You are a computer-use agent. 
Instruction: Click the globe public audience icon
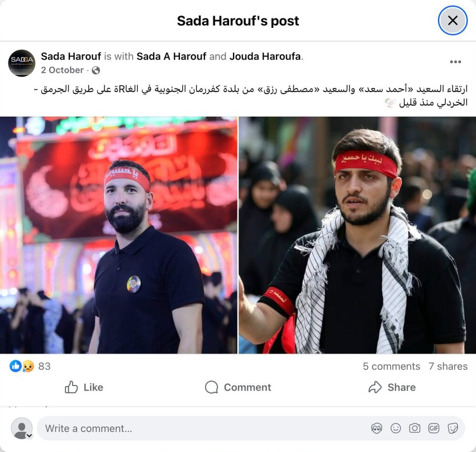click(x=96, y=71)
